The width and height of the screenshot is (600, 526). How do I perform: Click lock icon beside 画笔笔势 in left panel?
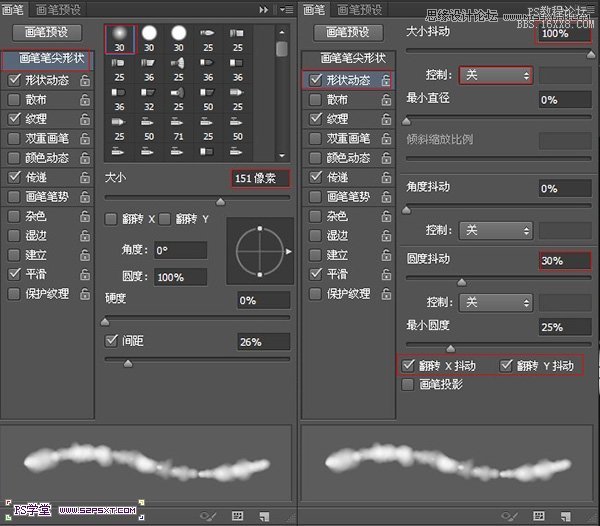(x=85, y=197)
